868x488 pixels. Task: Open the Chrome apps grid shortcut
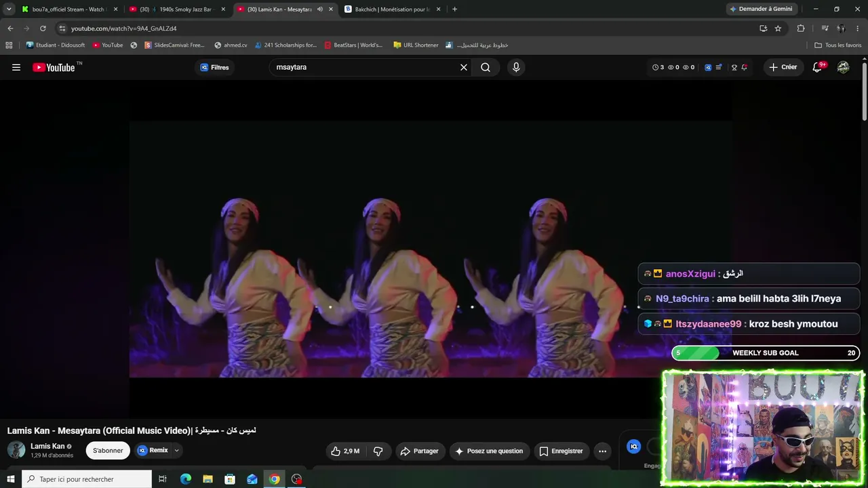(x=9, y=45)
